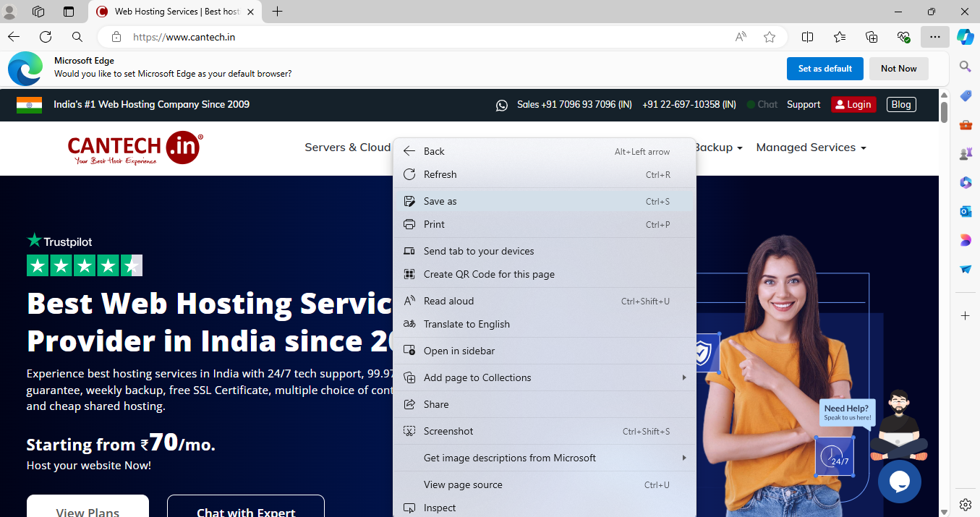980x517 pixels.
Task: Click the Sales +91 7096 93 7096 number
Action: [575, 105]
